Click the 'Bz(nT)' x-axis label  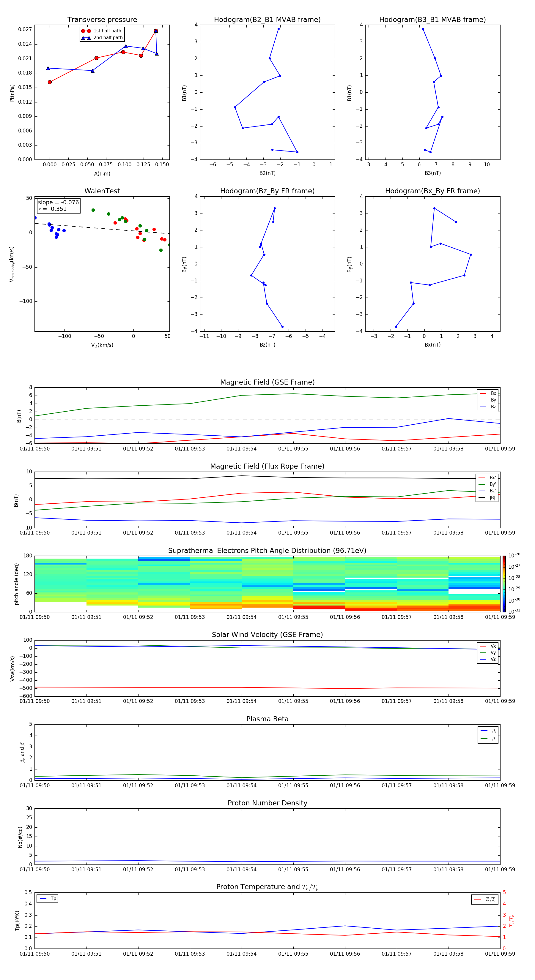pyautogui.click(x=267, y=345)
